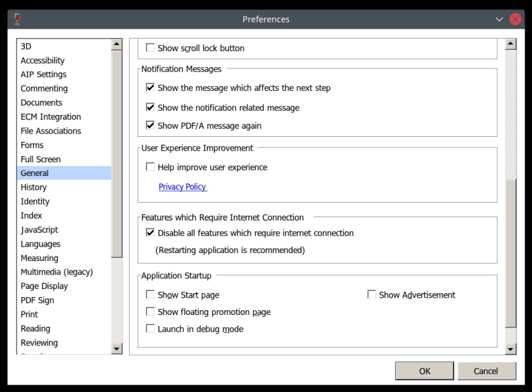Enable "Help improve user experience"
The image size is (532, 392).
pyautogui.click(x=150, y=167)
